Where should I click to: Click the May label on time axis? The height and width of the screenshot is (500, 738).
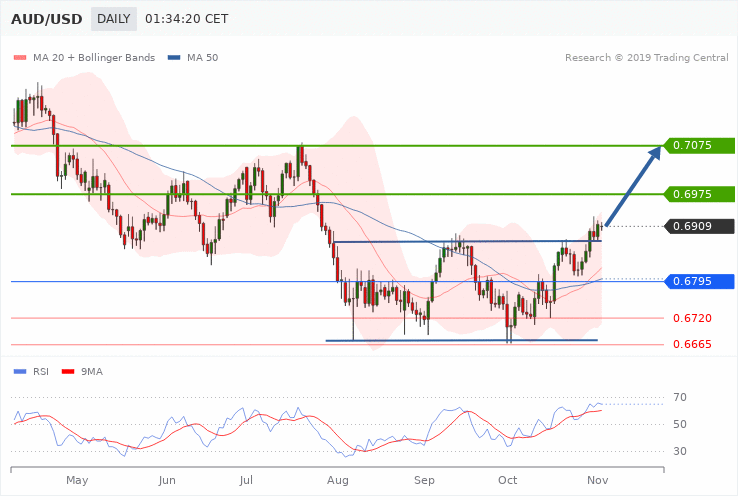point(77,481)
